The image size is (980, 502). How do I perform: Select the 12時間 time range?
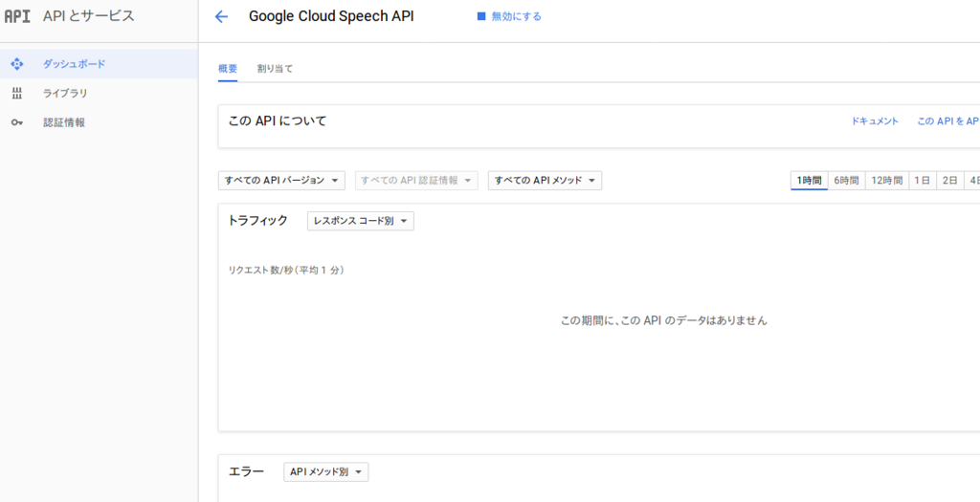click(887, 181)
